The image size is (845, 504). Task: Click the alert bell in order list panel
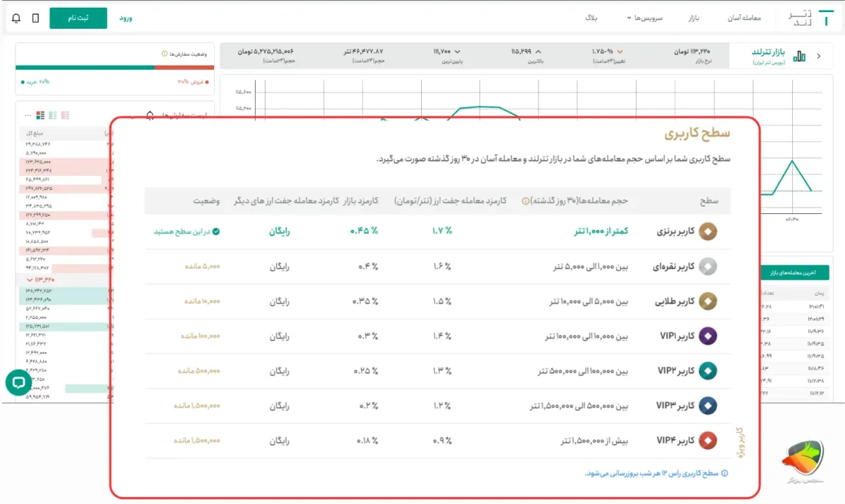149,115
